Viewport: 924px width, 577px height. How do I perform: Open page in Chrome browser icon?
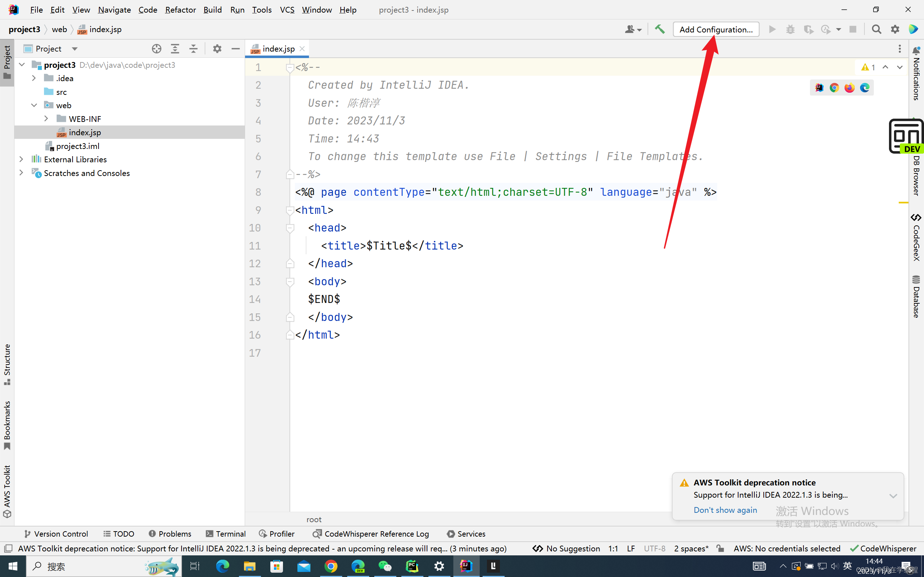[834, 88]
